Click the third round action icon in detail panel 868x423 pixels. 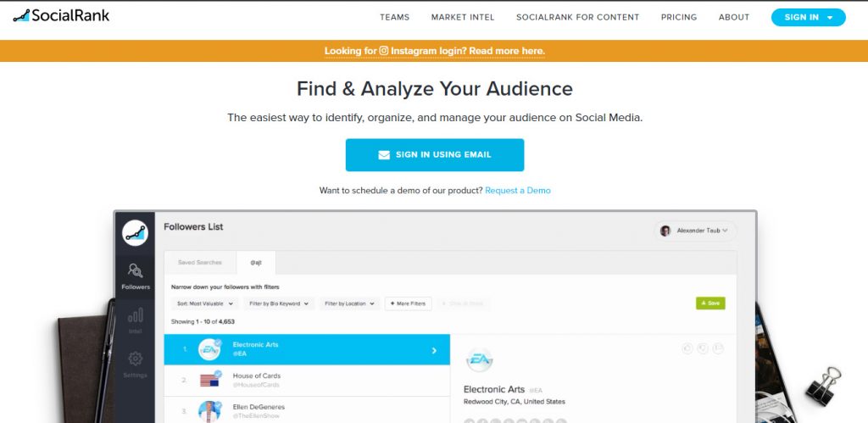[x=718, y=348]
